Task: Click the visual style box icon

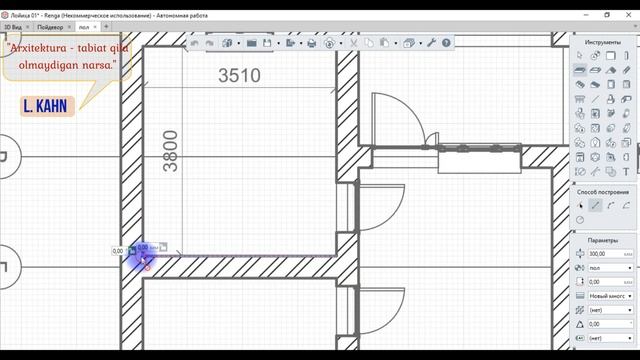Action: tap(409, 43)
